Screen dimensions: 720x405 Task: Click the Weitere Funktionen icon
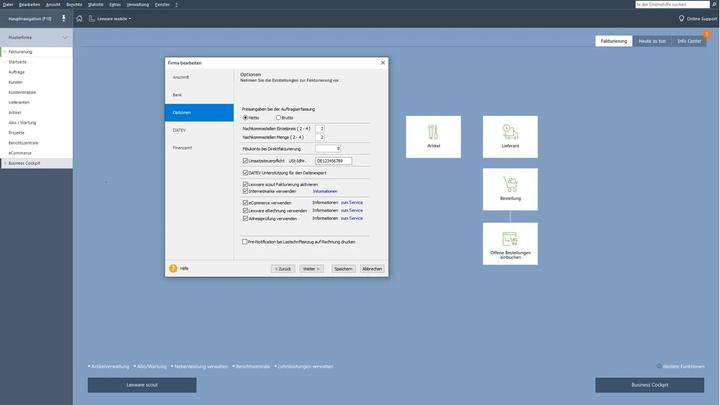coord(659,366)
